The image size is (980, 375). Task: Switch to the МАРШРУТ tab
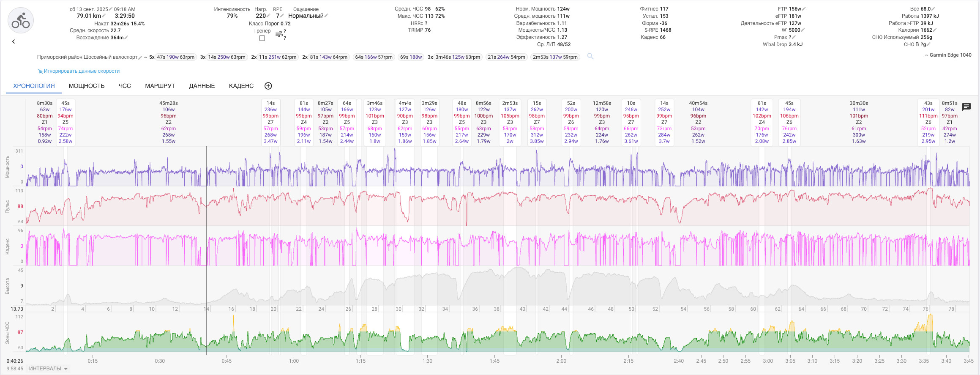(x=160, y=86)
